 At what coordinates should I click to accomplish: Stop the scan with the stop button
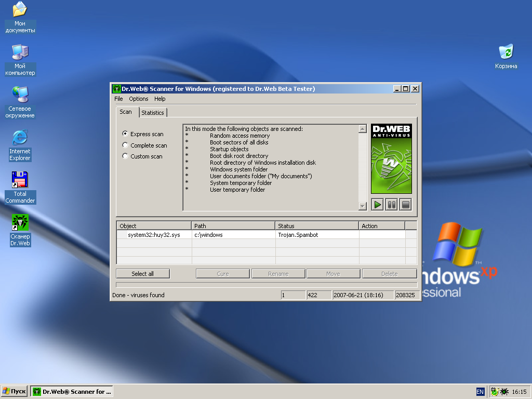tap(405, 205)
